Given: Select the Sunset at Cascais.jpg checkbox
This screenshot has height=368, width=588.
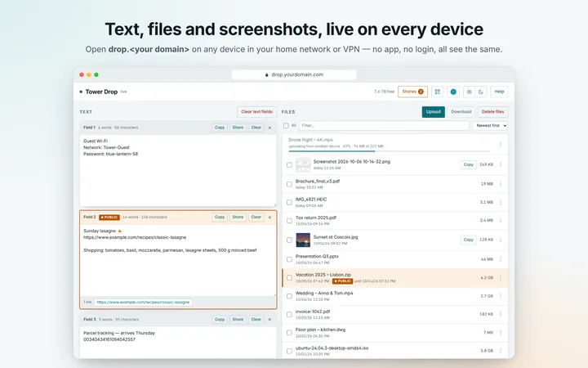Looking at the screenshot, I should coord(289,240).
